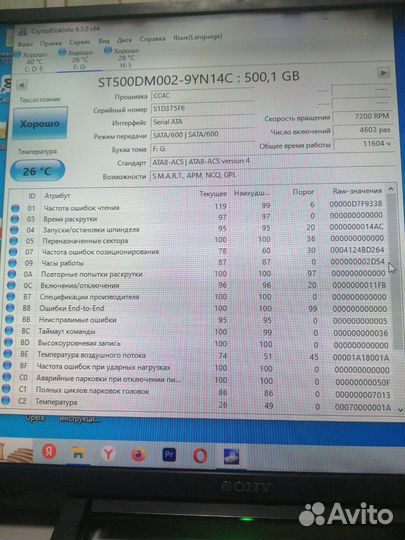Click status icon for Время раскрутки

[14, 219]
